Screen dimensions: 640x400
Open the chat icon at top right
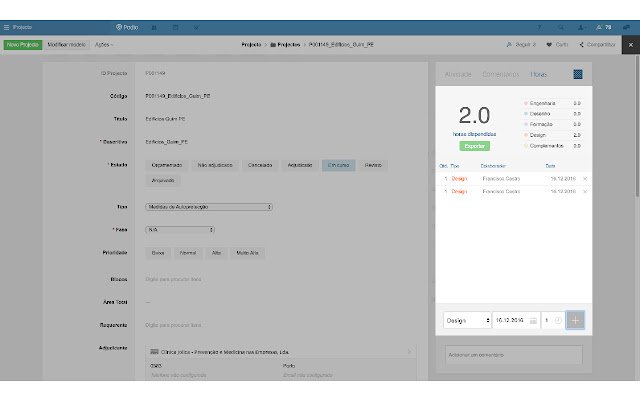[626, 27]
